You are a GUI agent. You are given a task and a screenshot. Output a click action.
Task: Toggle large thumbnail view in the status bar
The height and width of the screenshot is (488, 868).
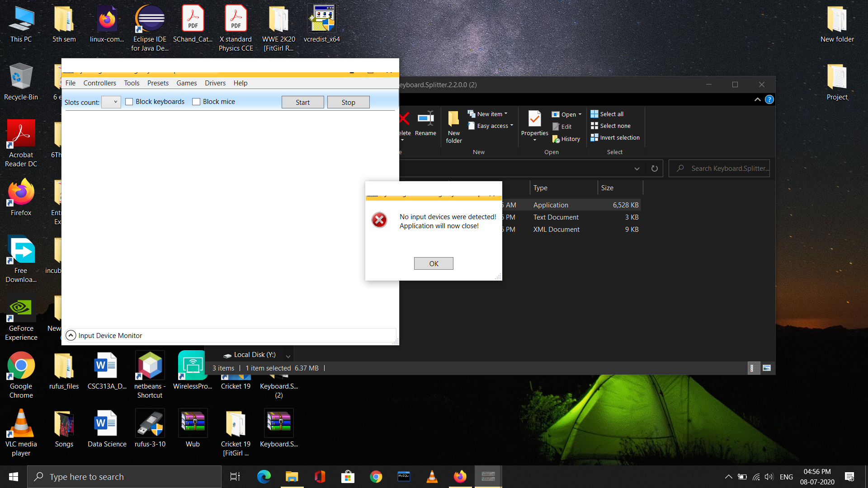pos(767,368)
